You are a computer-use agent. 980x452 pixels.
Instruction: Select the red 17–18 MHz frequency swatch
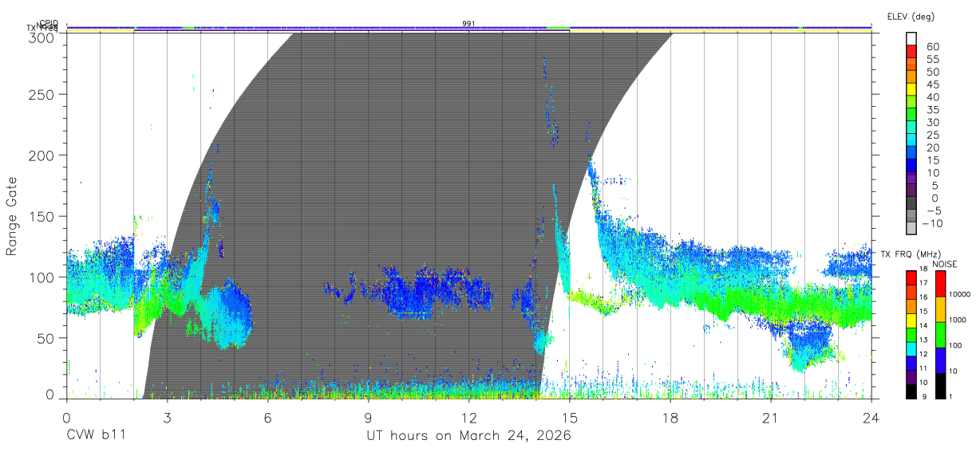click(x=911, y=277)
